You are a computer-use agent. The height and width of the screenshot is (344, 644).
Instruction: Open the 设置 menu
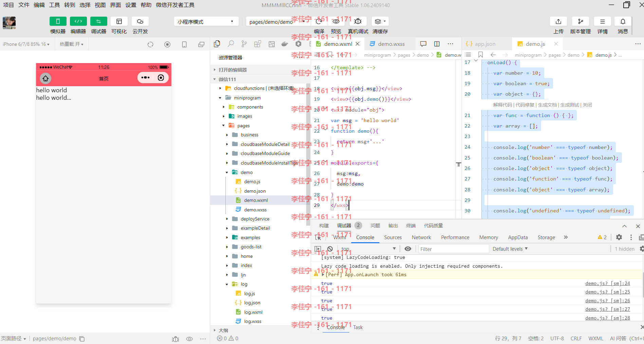[131, 5]
